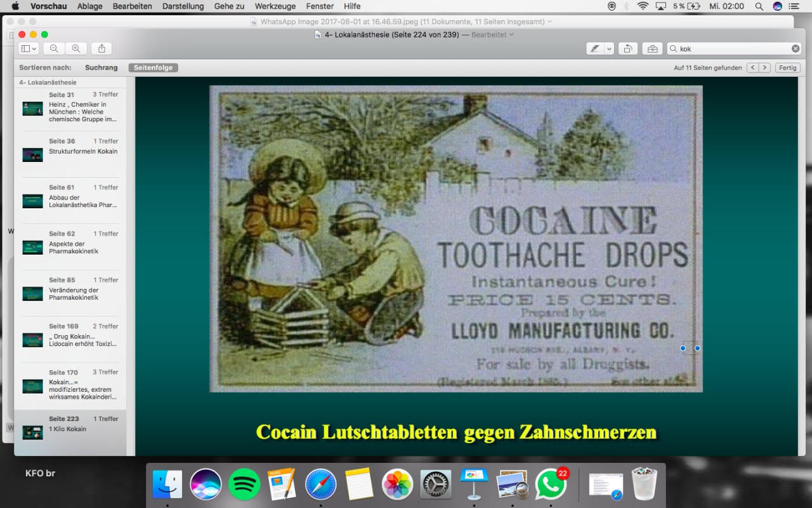The height and width of the screenshot is (508, 812).
Task: Open Spotify from the Dock
Action: tap(244, 485)
